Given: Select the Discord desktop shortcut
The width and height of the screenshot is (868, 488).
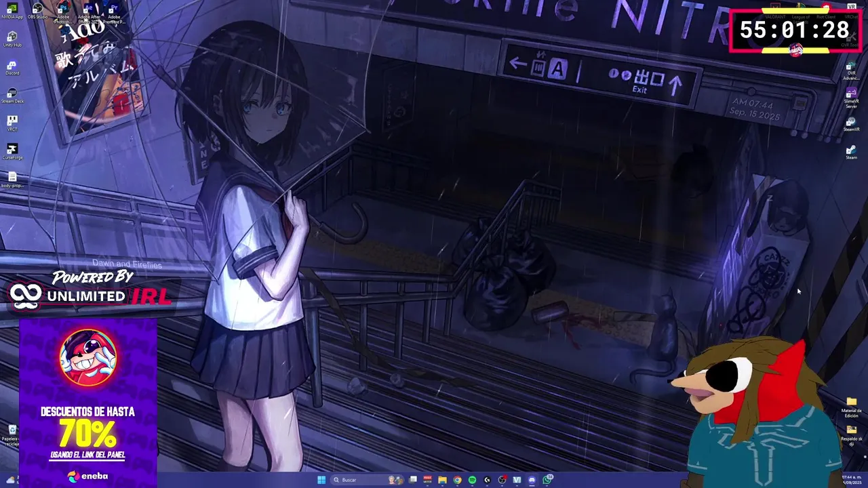Looking at the screenshot, I should click(12, 68).
